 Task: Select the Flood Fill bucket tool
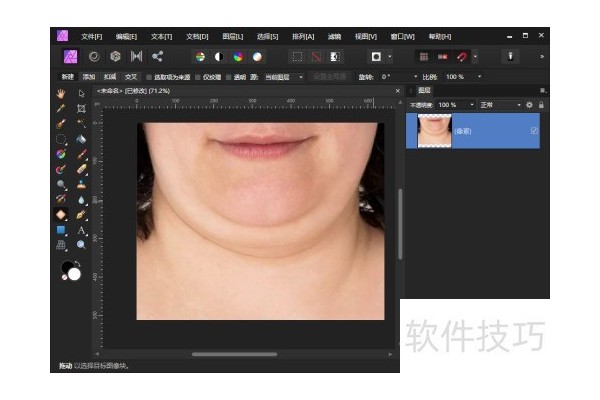click(81, 139)
